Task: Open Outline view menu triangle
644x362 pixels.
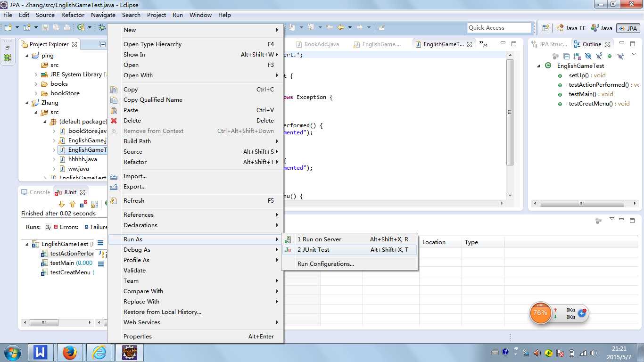Action: coord(634,55)
